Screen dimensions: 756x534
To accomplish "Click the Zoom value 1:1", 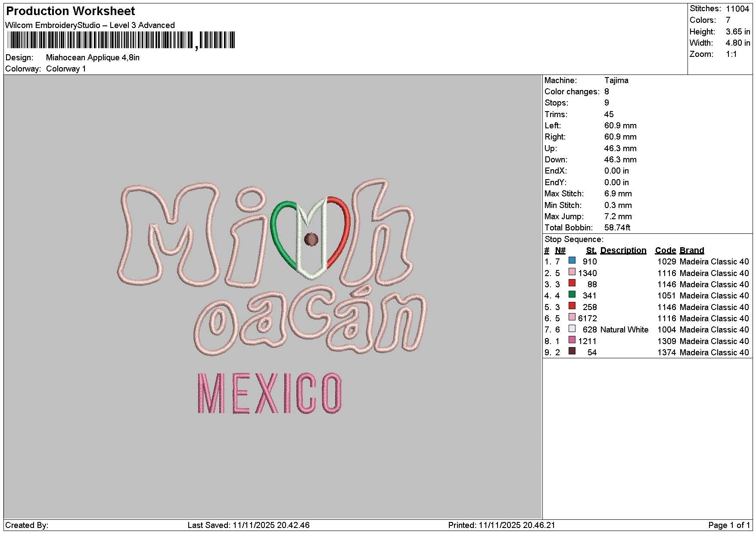I will coord(731,54).
